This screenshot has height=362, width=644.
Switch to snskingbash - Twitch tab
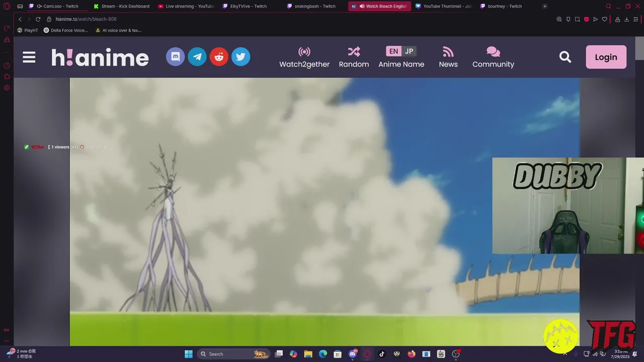(x=315, y=6)
